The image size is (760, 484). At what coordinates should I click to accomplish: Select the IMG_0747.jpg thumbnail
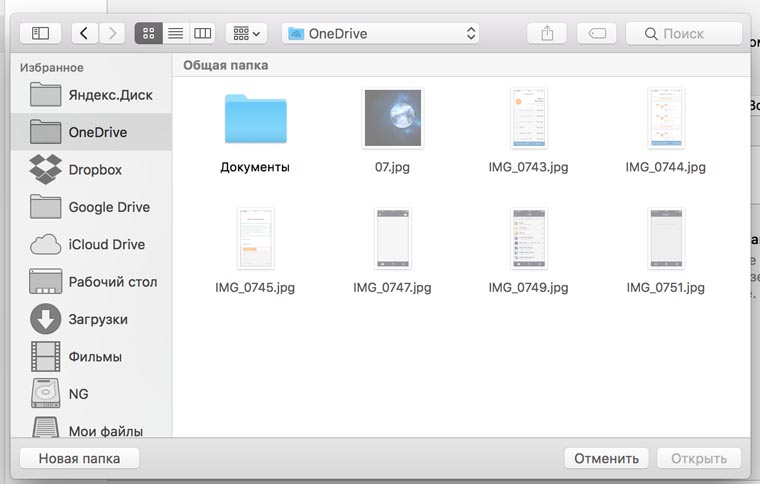pos(393,238)
